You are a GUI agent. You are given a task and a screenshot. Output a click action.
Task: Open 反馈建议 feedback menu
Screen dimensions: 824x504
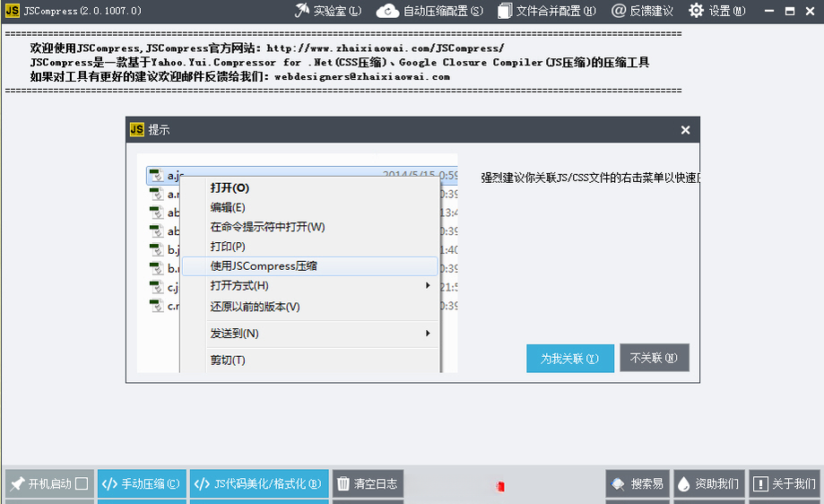coord(642,11)
